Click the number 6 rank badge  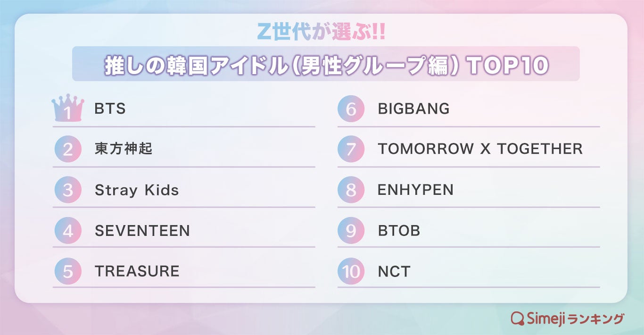[x=351, y=109]
